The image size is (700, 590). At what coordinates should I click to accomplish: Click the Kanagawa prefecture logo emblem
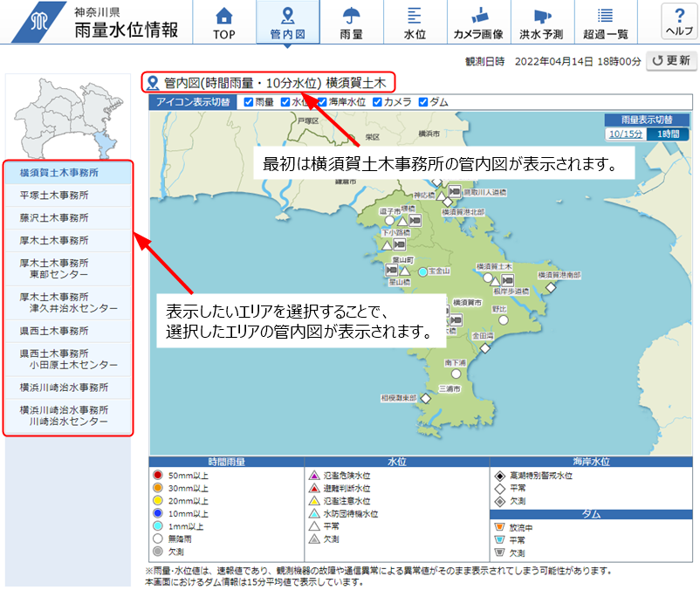click(38, 22)
